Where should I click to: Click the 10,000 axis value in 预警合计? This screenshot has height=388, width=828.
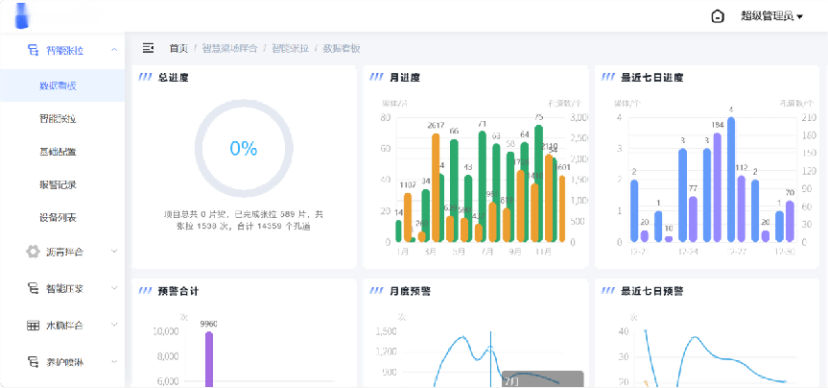pos(166,332)
